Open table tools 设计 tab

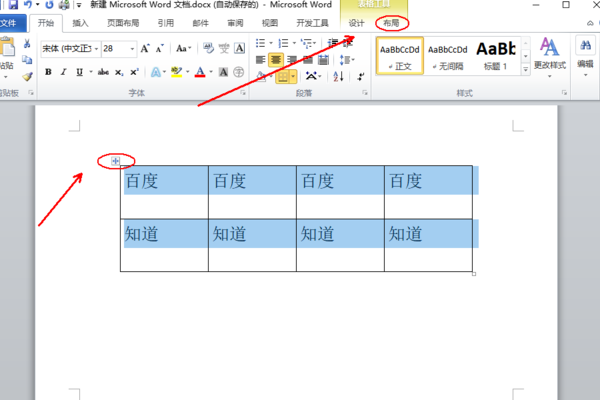(357, 23)
